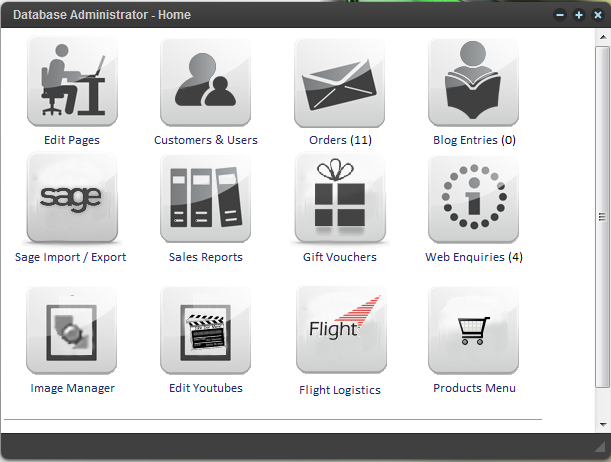Open the Blog Entries reader icon
The height and width of the screenshot is (462, 611).
click(x=473, y=82)
